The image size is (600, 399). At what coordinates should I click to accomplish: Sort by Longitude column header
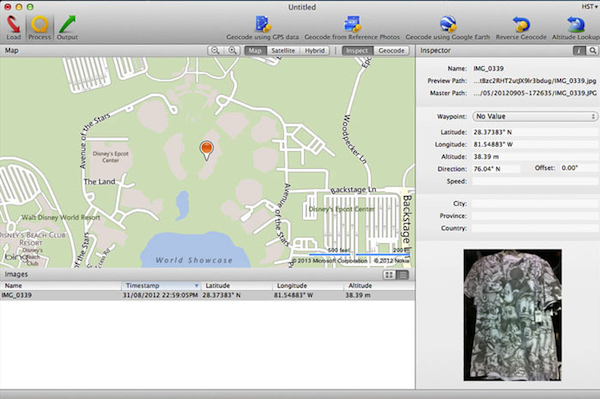(308, 286)
